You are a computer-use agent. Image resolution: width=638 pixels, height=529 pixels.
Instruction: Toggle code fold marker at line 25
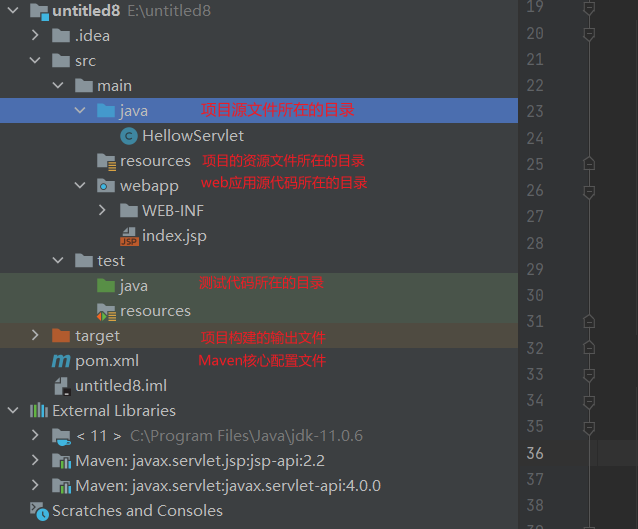(x=589, y=164)
